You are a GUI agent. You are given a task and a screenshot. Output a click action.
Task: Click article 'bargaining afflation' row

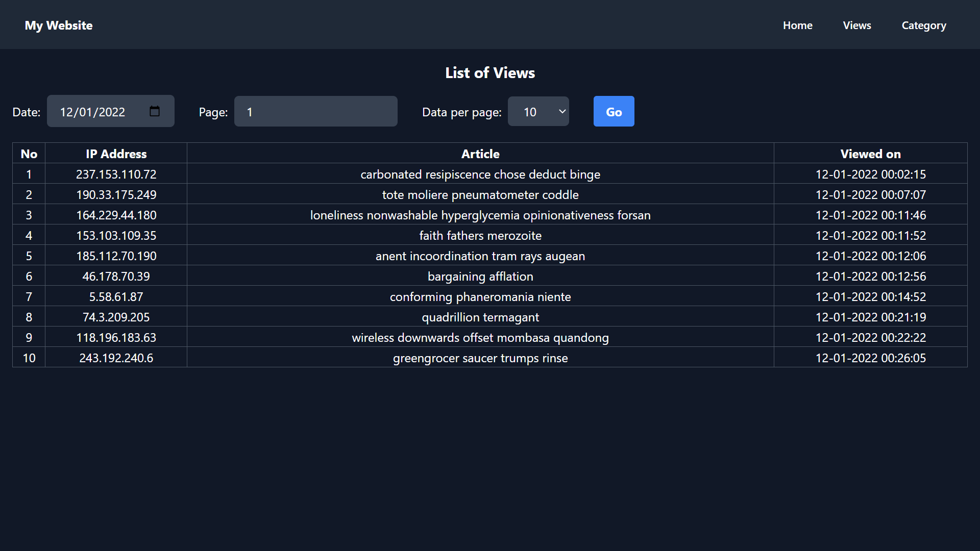(480, 276)
